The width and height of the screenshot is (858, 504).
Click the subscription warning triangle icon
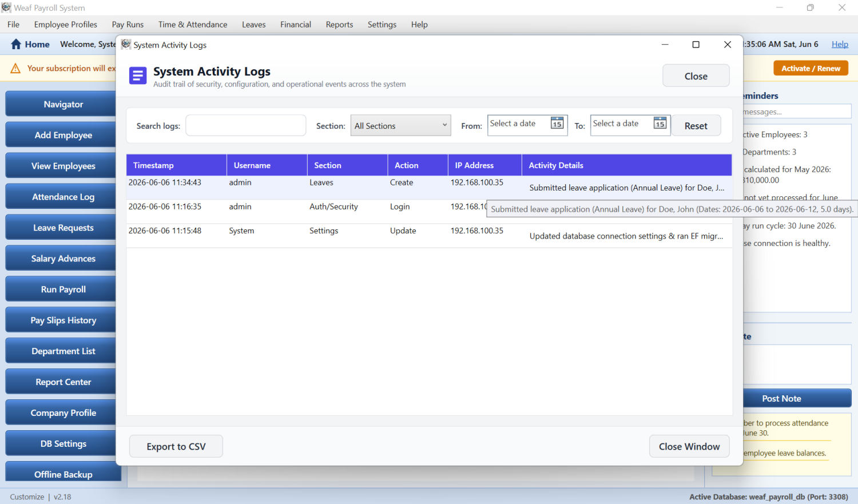pyautogui.click(x=16, y=68)
